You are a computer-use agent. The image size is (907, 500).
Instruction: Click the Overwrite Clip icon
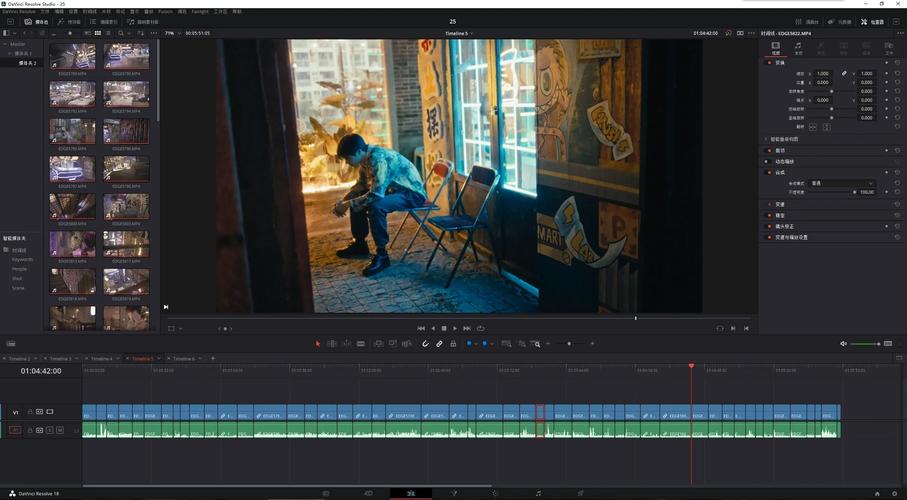[x=393, y=344]
